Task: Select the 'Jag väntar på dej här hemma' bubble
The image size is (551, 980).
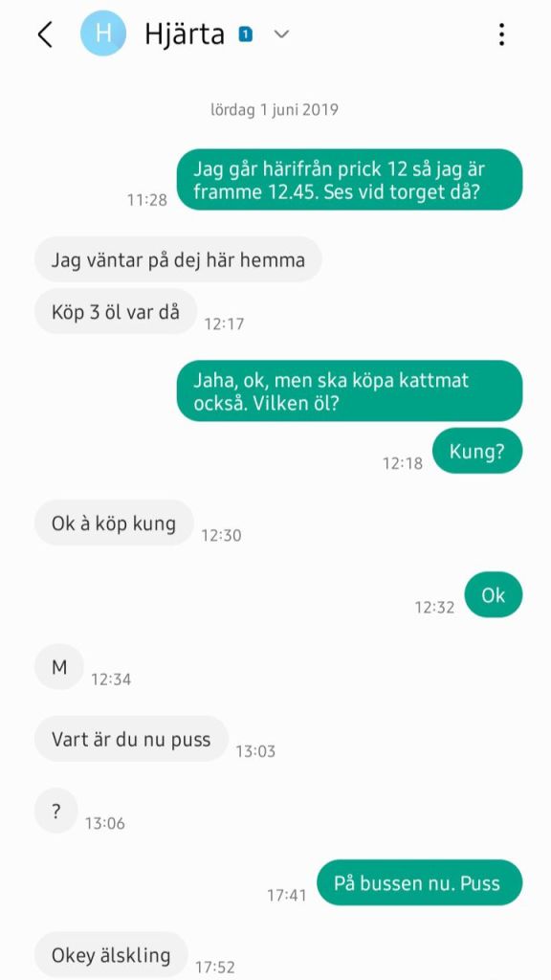Action: pyautogui.click(x=178, y=258)
